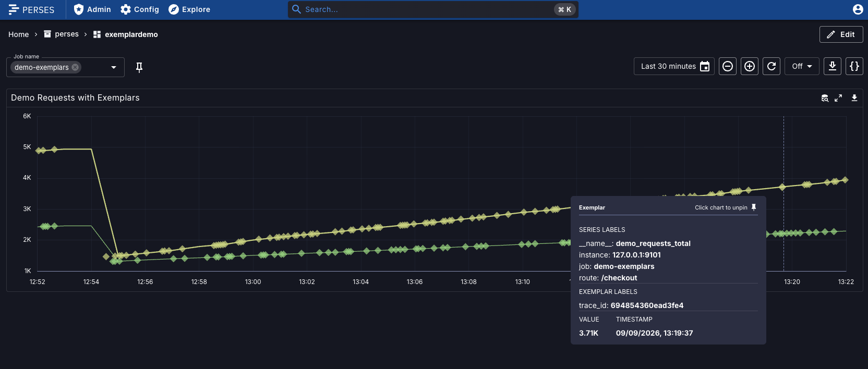Screen dimensions: 868x369
Task: Click the panel title Demo Requests with Exemplars
Action: 75,98
